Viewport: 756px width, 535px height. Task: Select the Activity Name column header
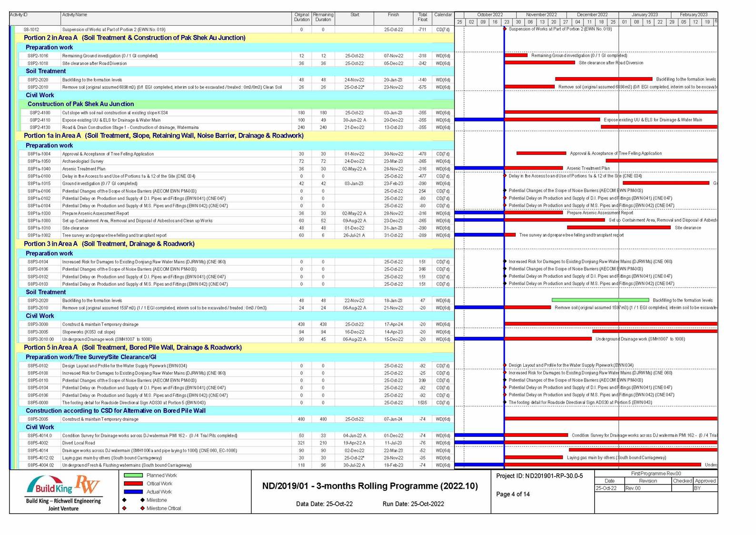[176, 19]
